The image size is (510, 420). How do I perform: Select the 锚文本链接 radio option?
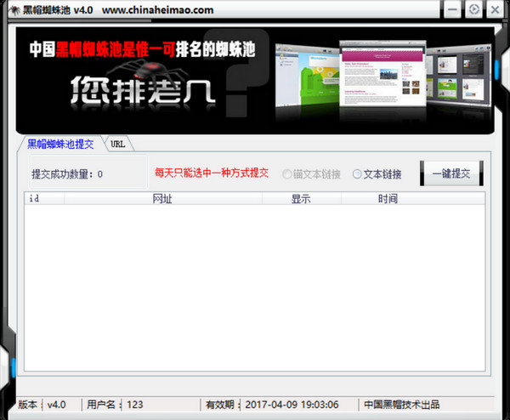click(x=287, y=174)
